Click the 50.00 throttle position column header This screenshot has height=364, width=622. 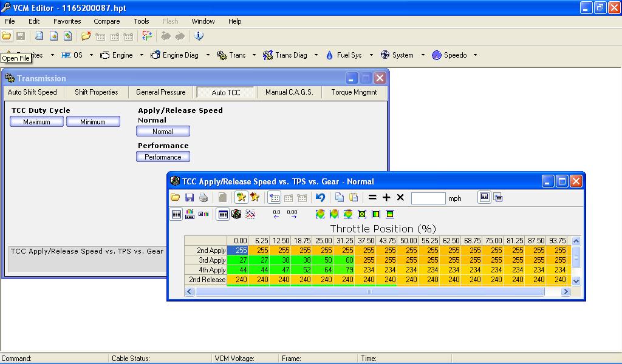[408, 240]
